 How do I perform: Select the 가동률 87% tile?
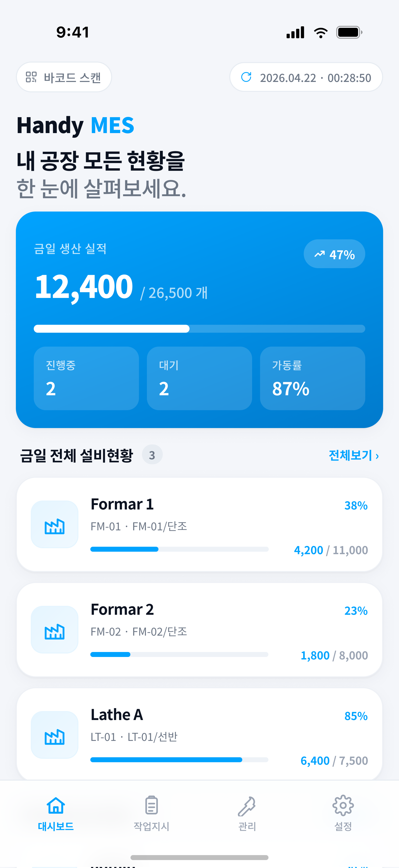tap(312, 378)
